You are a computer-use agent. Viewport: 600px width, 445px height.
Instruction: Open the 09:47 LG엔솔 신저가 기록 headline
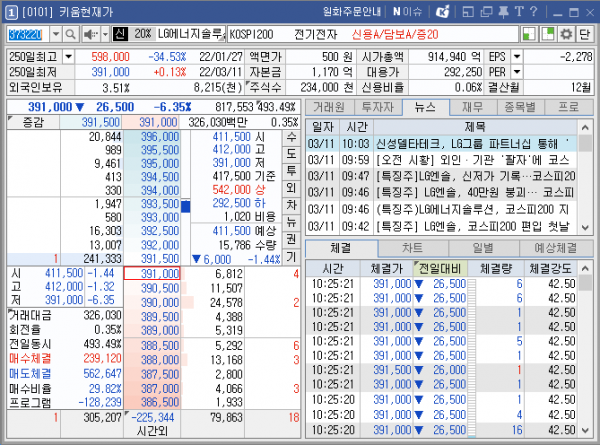coord(474,176)
